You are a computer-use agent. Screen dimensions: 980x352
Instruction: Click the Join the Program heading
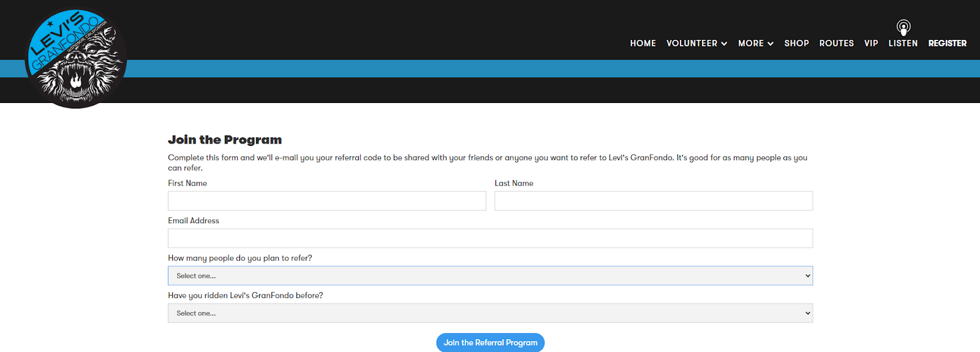pyautogui.click(x=225, y=140)
